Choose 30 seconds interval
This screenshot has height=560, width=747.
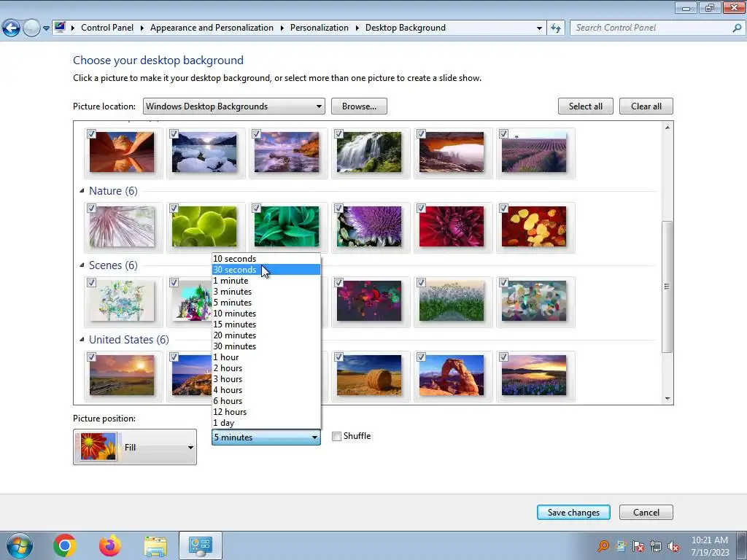(x=266, y=270)
